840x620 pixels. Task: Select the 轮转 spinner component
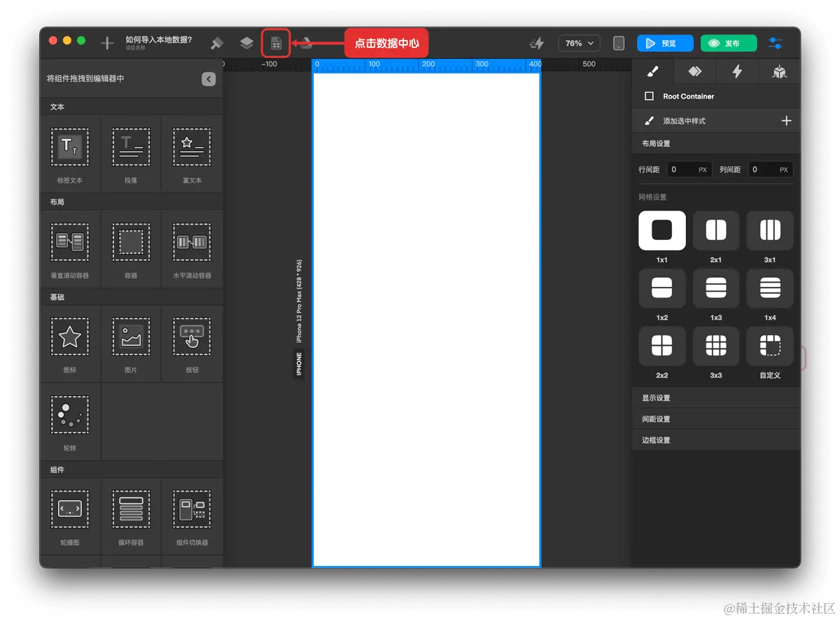point(70,421)
